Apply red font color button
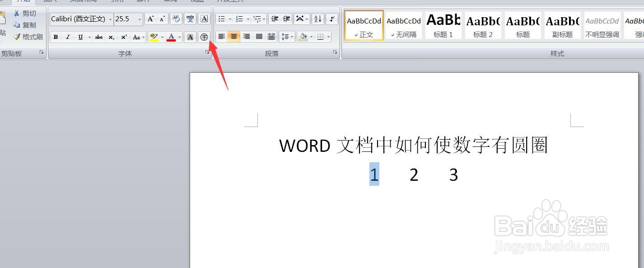 [x=171, y=37]
